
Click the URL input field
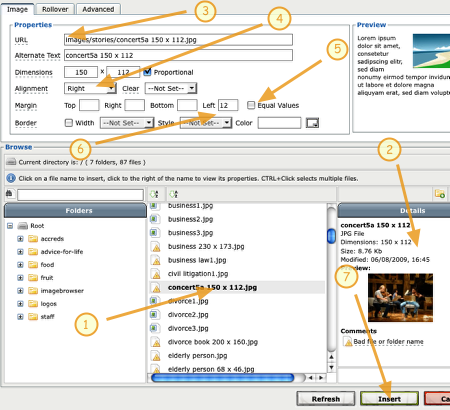[178, 40]
